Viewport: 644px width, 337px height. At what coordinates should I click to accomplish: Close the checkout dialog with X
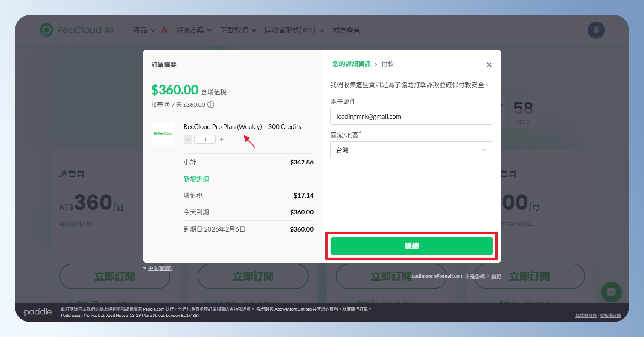(489, 65)
